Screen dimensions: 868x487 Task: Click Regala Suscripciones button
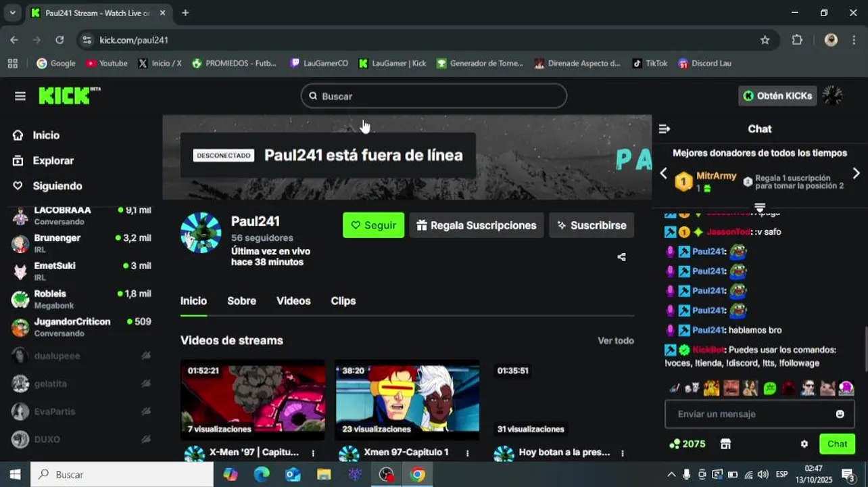(x=477, y=225)
